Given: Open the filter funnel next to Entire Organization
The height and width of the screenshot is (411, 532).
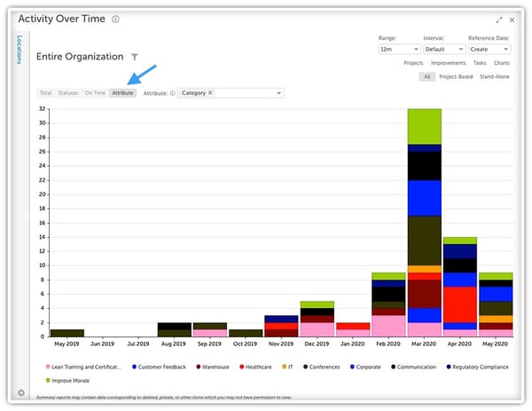Looking at the screenshot, I should point(135,57).
